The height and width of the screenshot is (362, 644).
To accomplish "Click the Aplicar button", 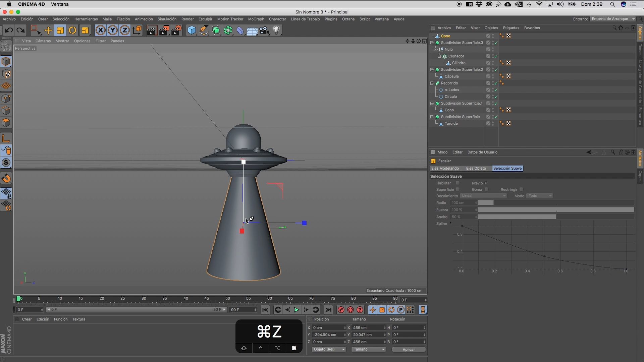I will 409,349.
